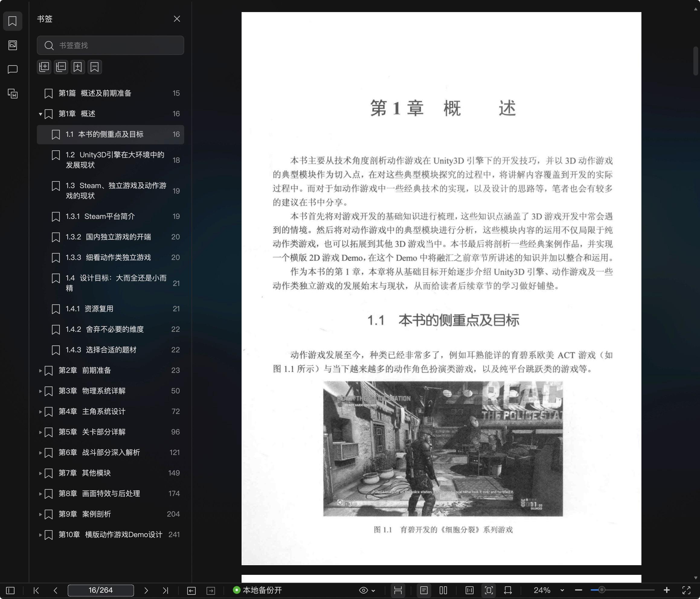Screen dimensions: 700x599
Task: Expand the 第5章 关卡部分详解 bookmark
Action: (40, 432)
